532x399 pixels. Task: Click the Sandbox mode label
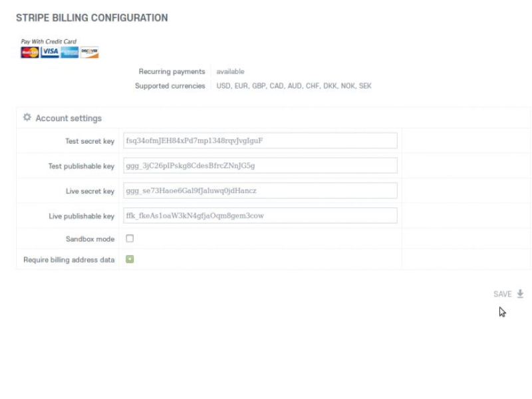pos(90,239)
